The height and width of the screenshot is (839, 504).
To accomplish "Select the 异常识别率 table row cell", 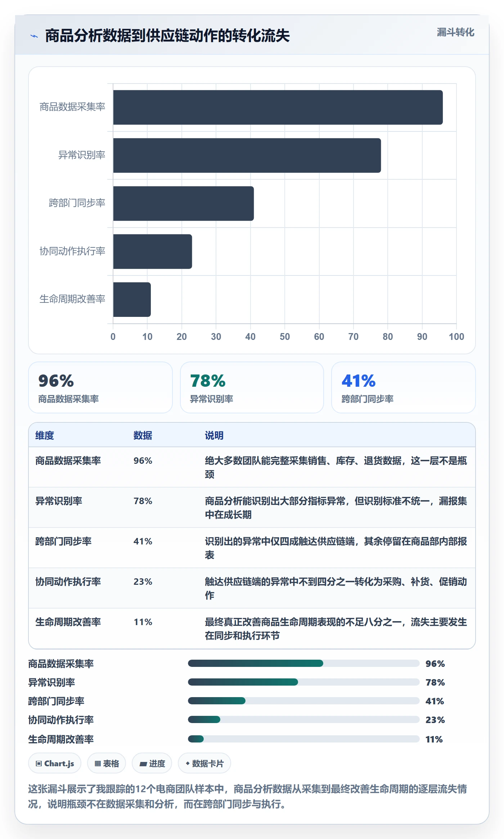I will tap(59, 501).
